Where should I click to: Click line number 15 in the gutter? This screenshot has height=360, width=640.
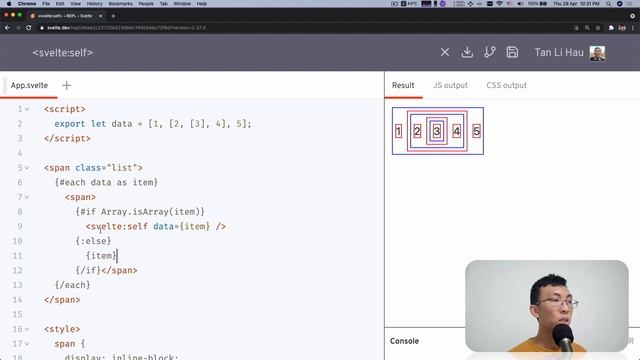click(18, 314)
